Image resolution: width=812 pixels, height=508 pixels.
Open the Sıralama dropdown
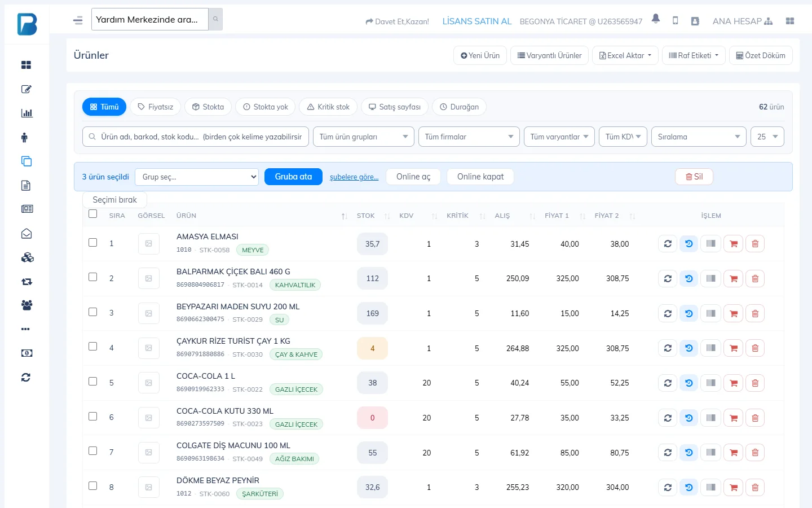point(699,137)
